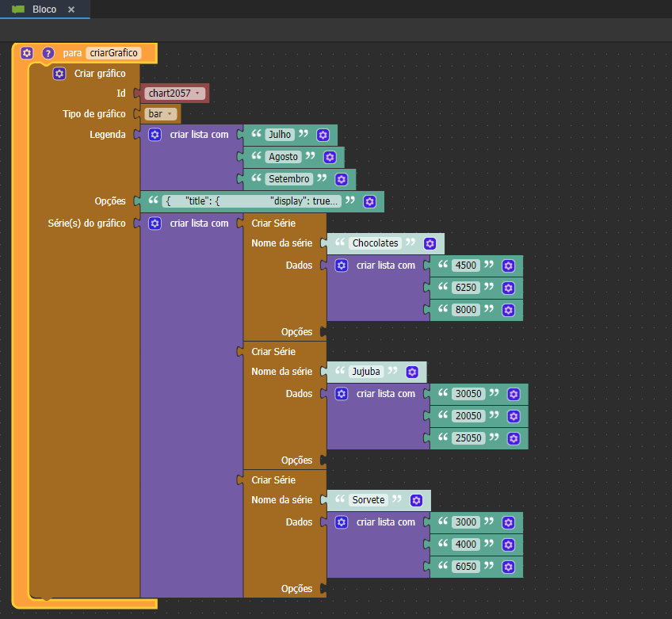Click the para keyword on function block

coord(72,53)
